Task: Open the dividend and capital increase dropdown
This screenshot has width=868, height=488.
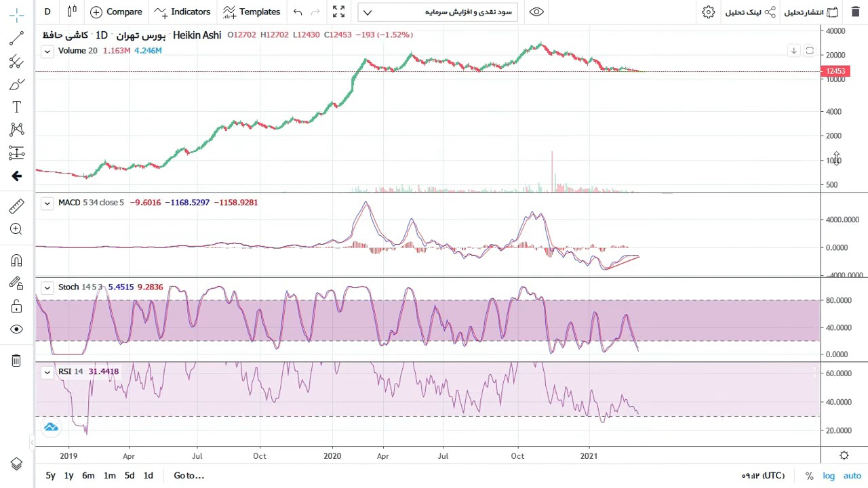Action: point(438,12)
